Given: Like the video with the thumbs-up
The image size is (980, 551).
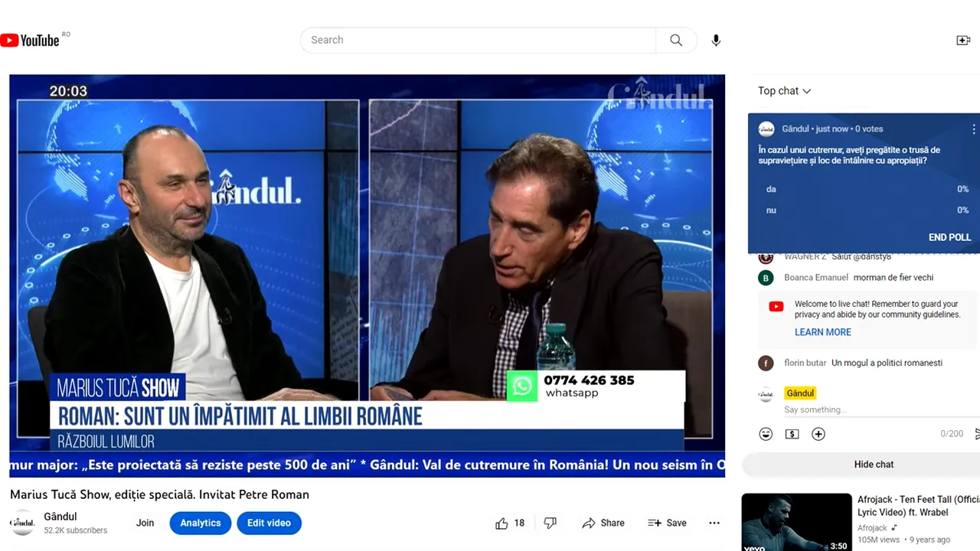Looking at the screenshot, I should [x=501, y=523].
